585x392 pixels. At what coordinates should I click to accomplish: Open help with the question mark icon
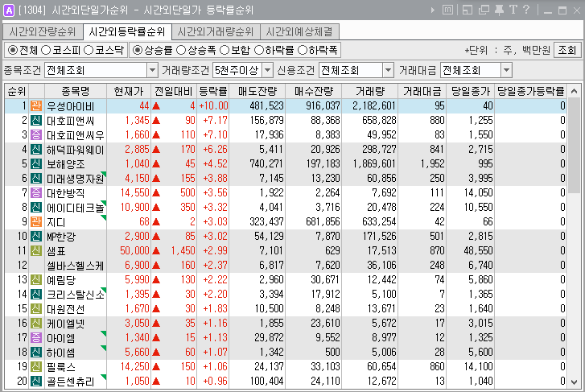pyautogui.click(x=526, y=10)
